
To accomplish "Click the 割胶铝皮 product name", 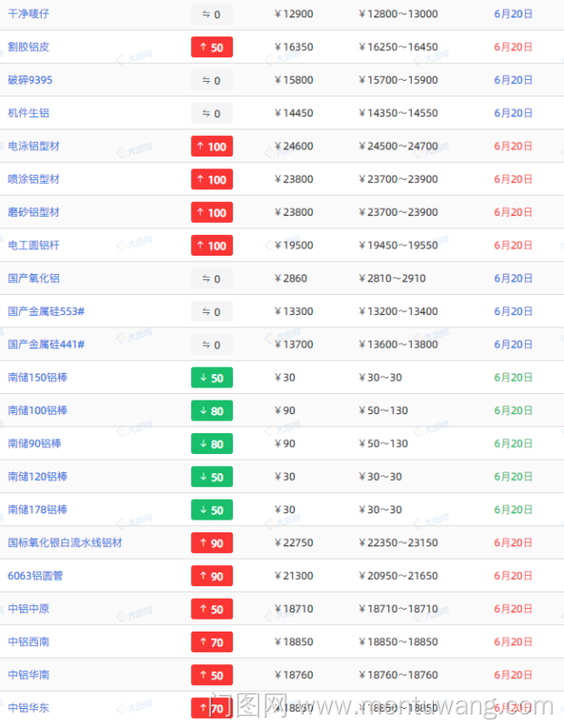I will pyautogui.click(x=28, y=47).
